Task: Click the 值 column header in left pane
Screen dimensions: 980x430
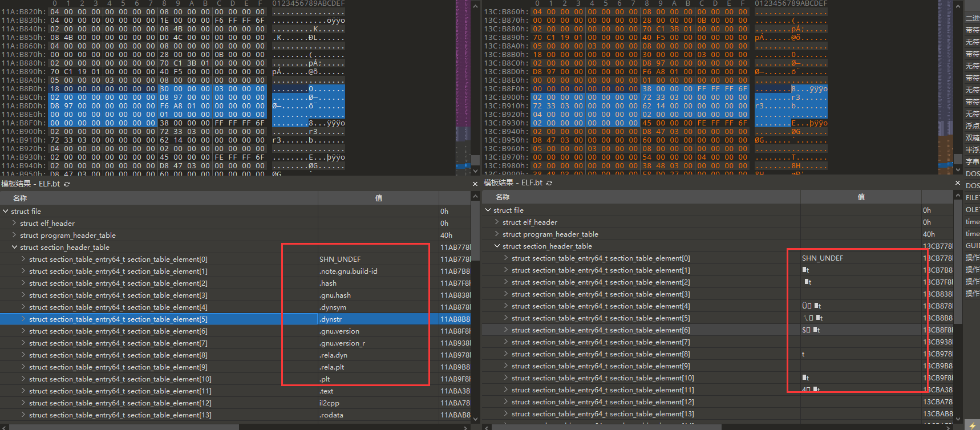Action: (378, 198)
